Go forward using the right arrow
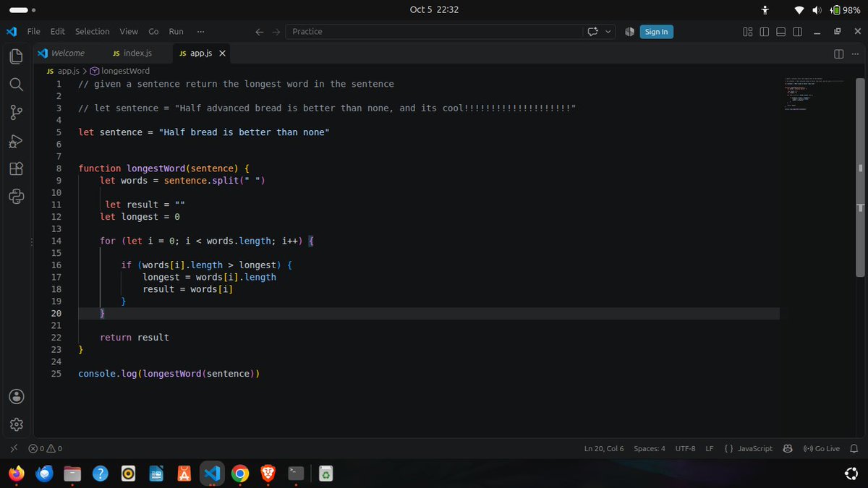 276,31
